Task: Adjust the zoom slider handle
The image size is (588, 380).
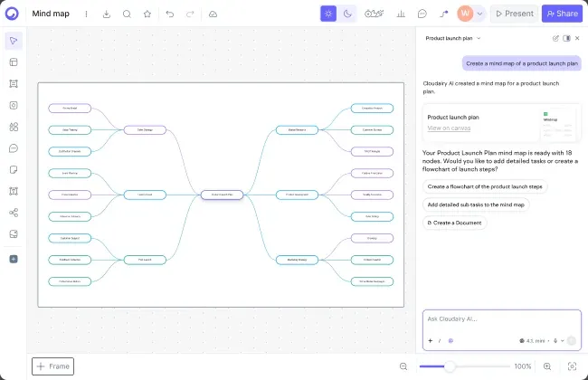Action: point(450,366)
